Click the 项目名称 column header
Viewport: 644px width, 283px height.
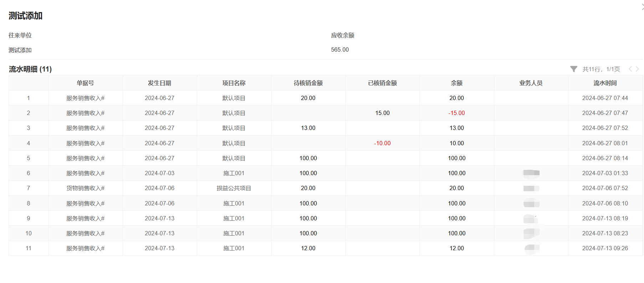pyautogui.click(x=234, y=83)
